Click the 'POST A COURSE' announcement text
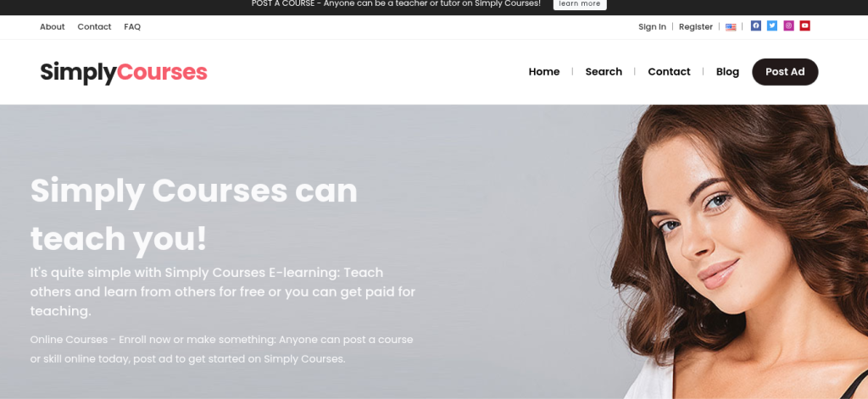 396,4
